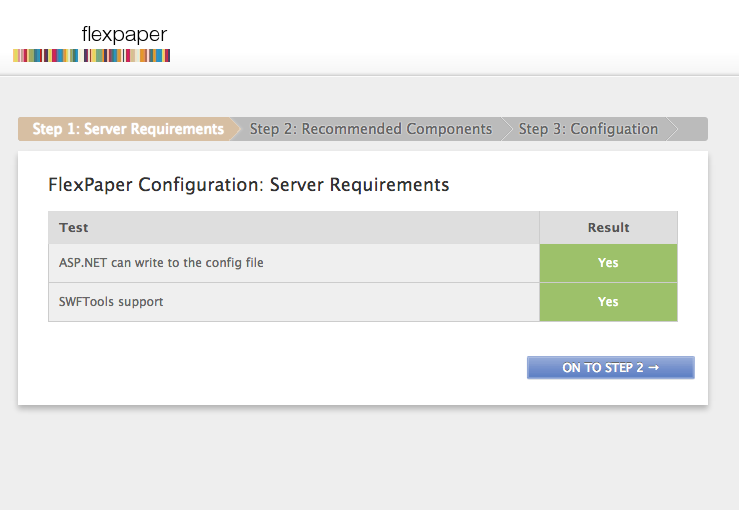Image resolution: width=739 pixels, height=510 pixels.
Task: Select the 'SWFTools support' row text
Action: point(111,302)
